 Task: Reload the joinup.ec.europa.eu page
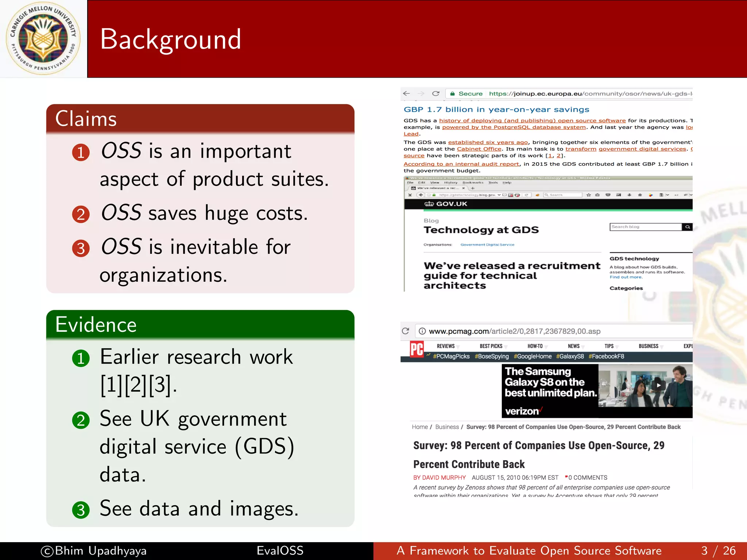tap(436, 93)
